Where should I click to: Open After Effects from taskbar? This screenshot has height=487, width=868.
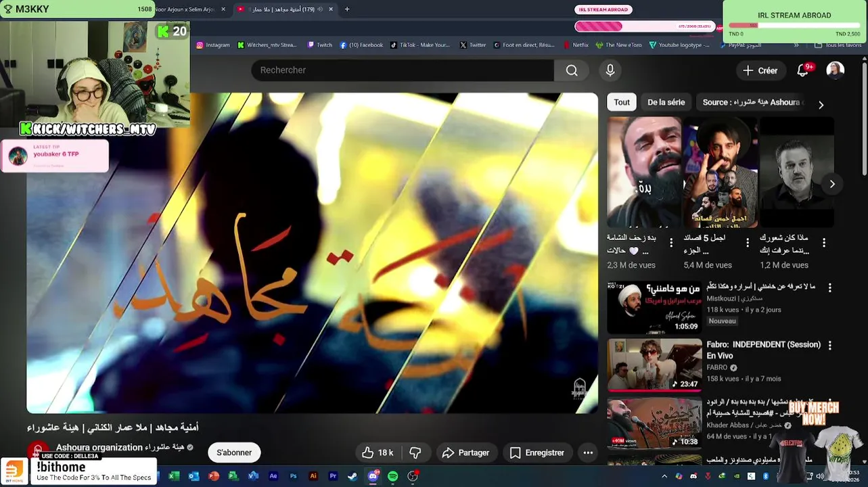tap(273, 476)
